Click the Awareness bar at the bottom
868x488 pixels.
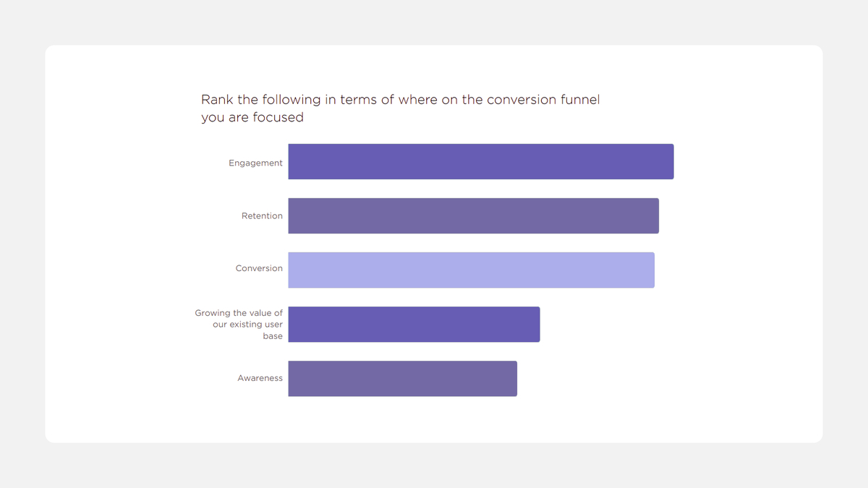[x=402, y=378]
